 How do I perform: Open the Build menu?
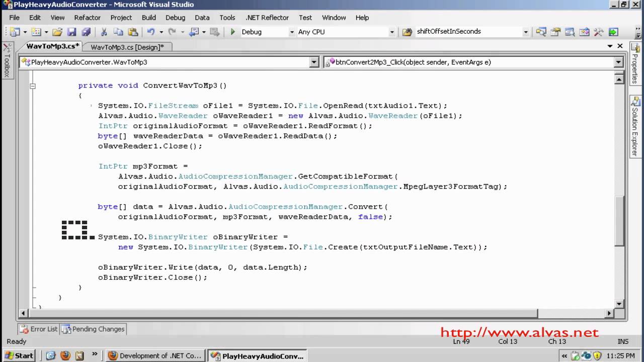[x=149, y=18]
